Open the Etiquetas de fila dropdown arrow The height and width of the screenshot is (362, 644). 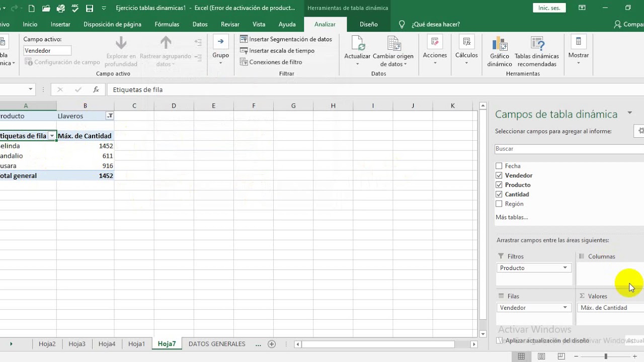click(x=52, y=136)
